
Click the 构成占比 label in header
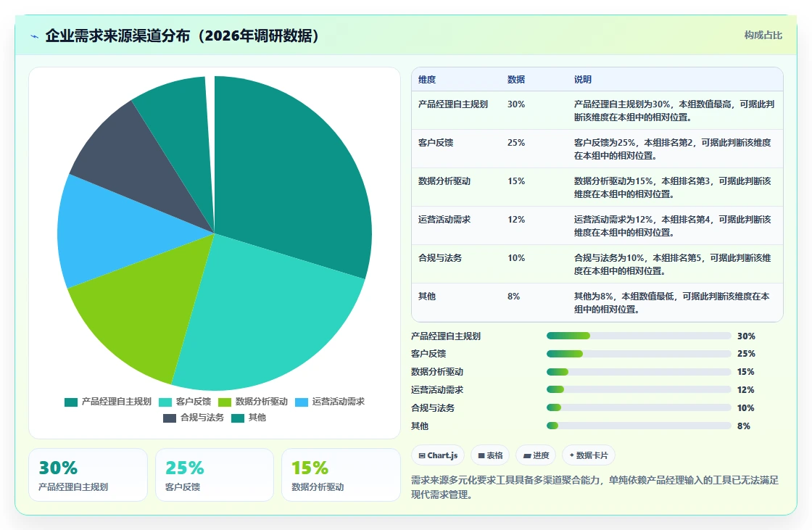763,36
